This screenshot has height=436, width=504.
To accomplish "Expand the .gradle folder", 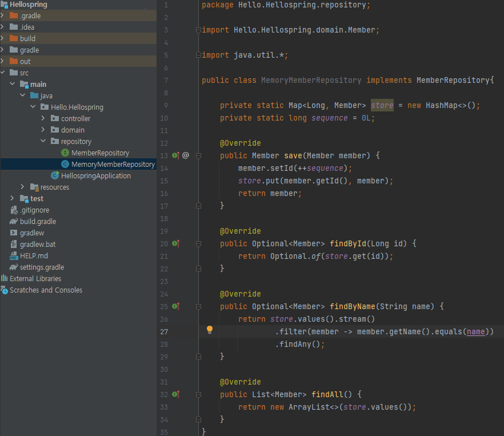I will tap(2, 15).
